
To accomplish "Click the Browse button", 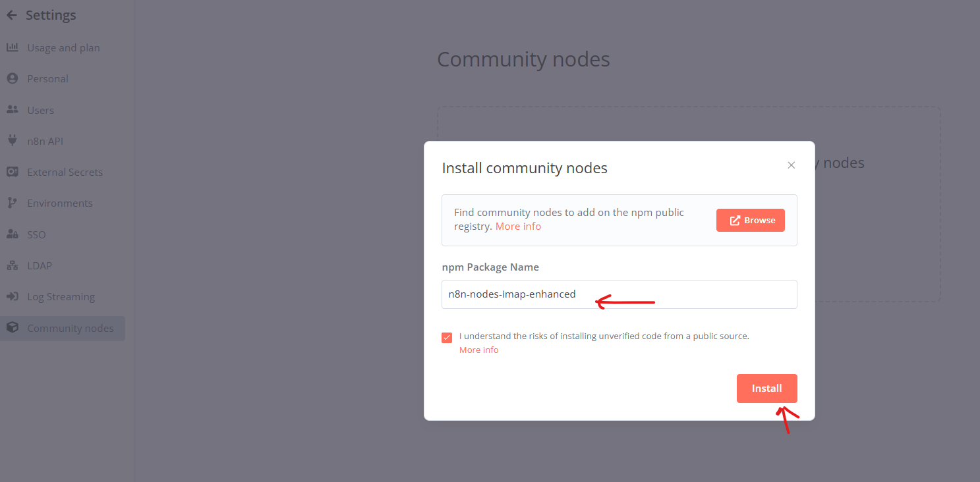I will pos(751,220).
